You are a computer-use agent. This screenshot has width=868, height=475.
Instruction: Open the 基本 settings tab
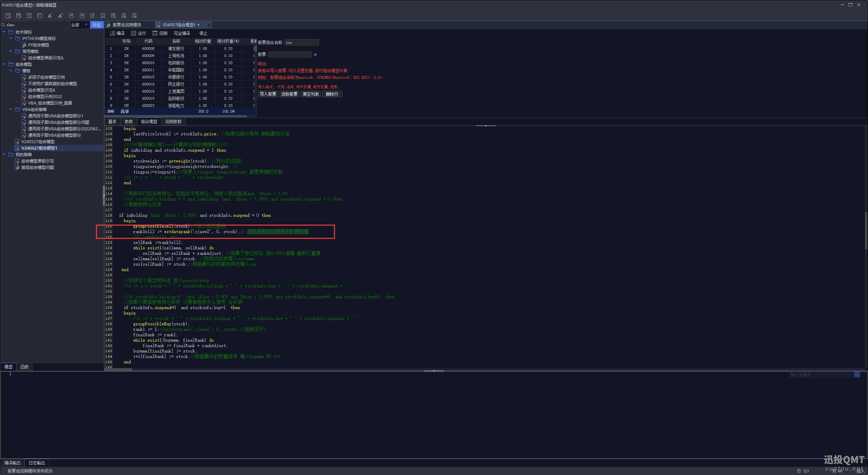coord(112,121)
